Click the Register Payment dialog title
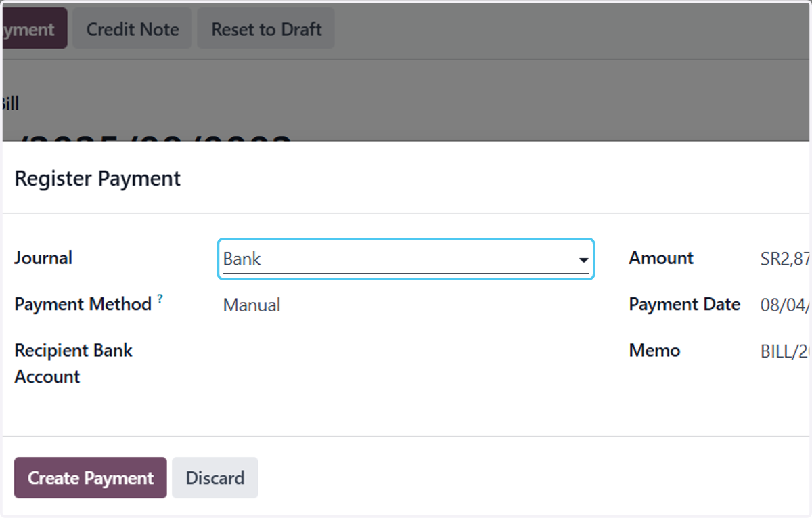The width and height of the screenshot is (812, 518). pos(97,179)
